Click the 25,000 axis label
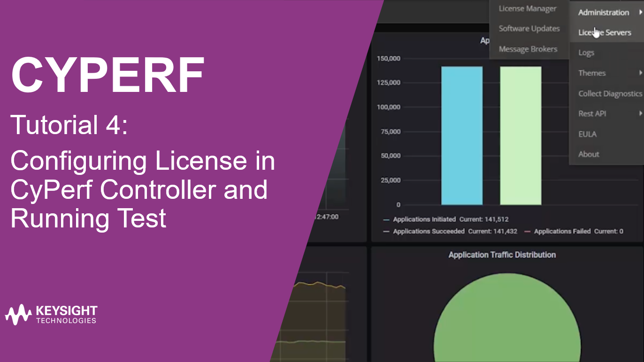Viewport: 644px width, 362px height. 391,181
